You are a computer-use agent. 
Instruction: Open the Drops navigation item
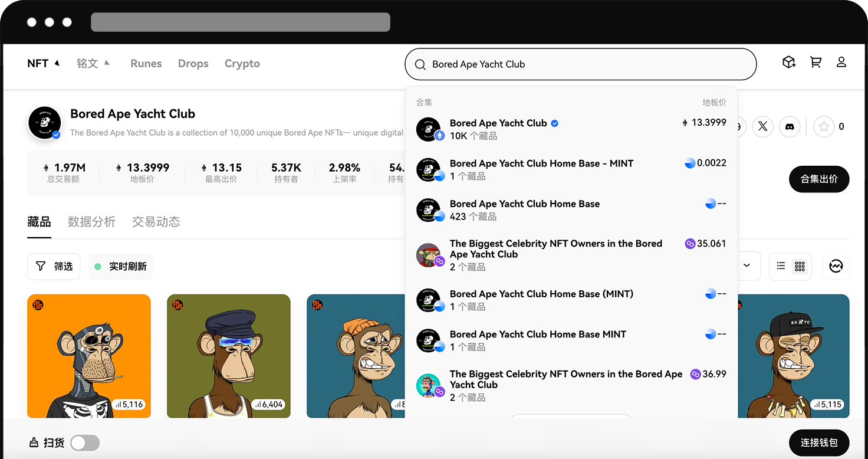pos(193,64)
